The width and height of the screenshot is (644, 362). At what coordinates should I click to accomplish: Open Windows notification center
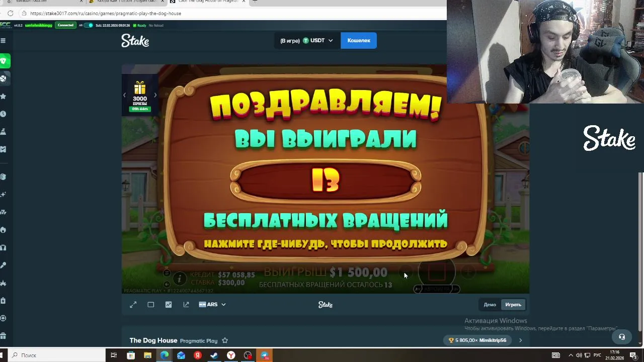[x=633, y=355]
